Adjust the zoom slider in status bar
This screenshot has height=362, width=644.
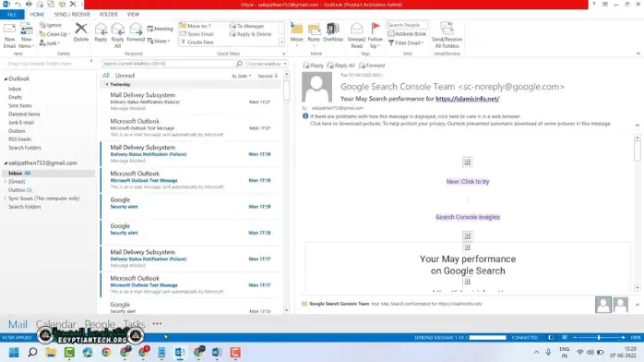click(x=599, y=337)
